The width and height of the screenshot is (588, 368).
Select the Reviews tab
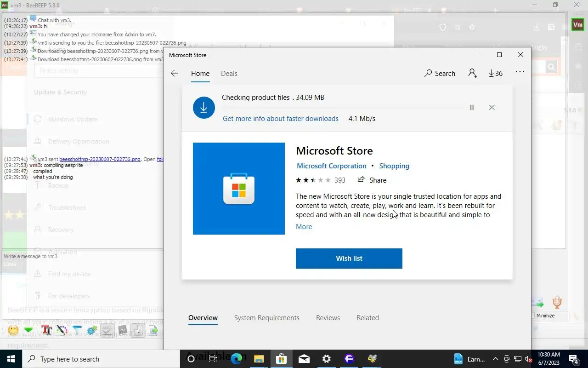(328, 317)
